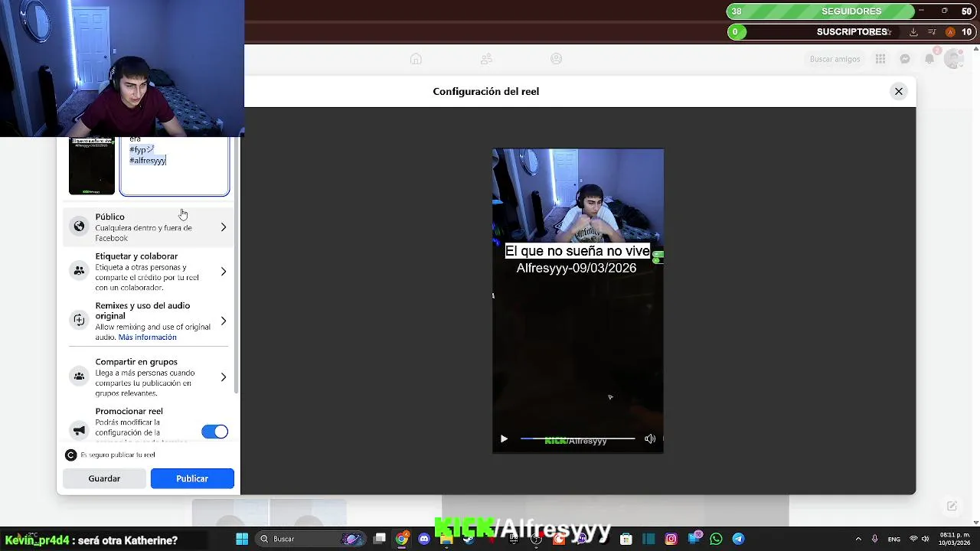Image resolution: width=980 pixels, height=551 pixels.
Task: Close the Configuración del reel dialog
Action: coord(899,91)
